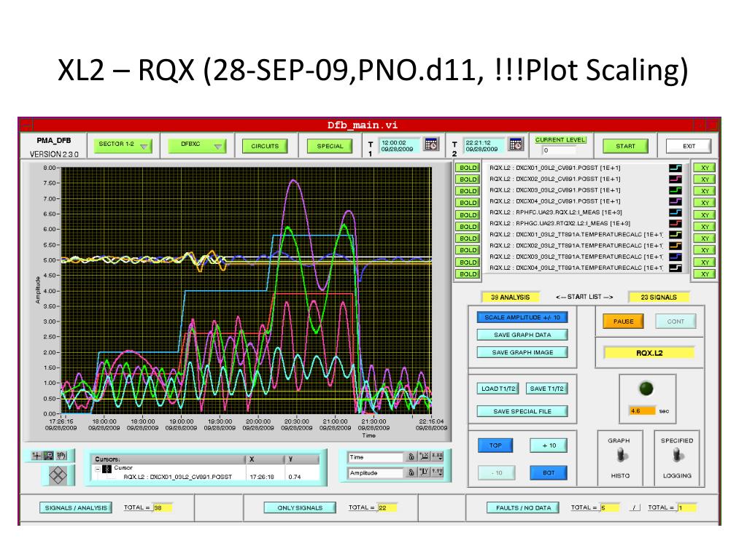Click cyan plot swatch for DXCX01 CV891.POSST
This screenshot has height=560, width=747.
point(675,168)
